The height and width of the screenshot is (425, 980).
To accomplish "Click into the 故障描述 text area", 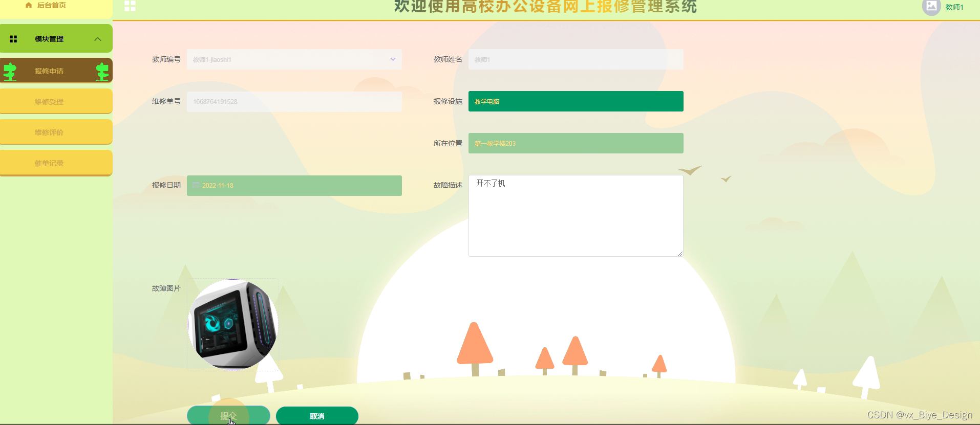I will tap(576, 216).
